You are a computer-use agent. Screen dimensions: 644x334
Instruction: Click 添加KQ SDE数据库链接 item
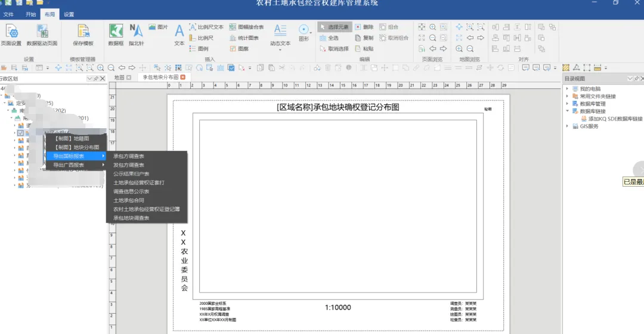[612, 119]
